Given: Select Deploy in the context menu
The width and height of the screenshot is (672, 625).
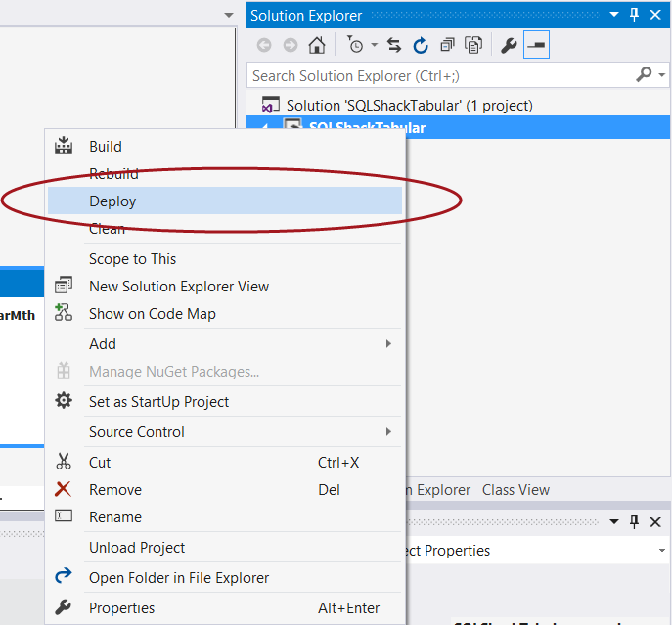Looking at the screenshot, I should pos(225,201).
